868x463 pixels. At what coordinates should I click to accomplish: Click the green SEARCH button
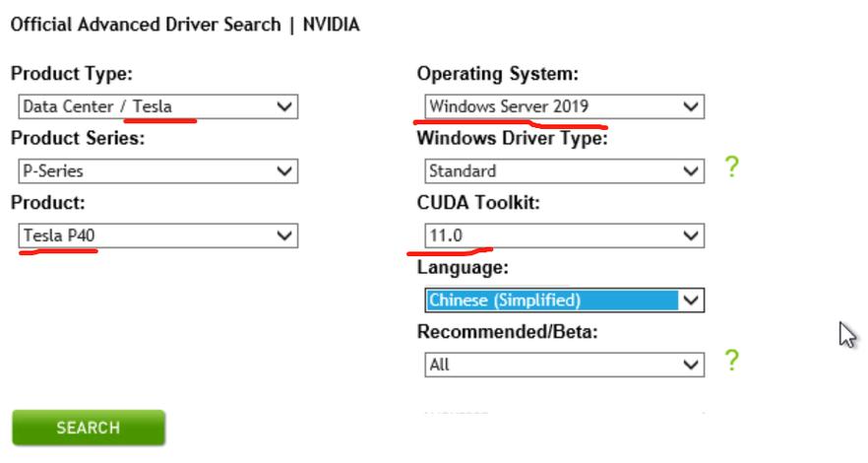[89, 428]
